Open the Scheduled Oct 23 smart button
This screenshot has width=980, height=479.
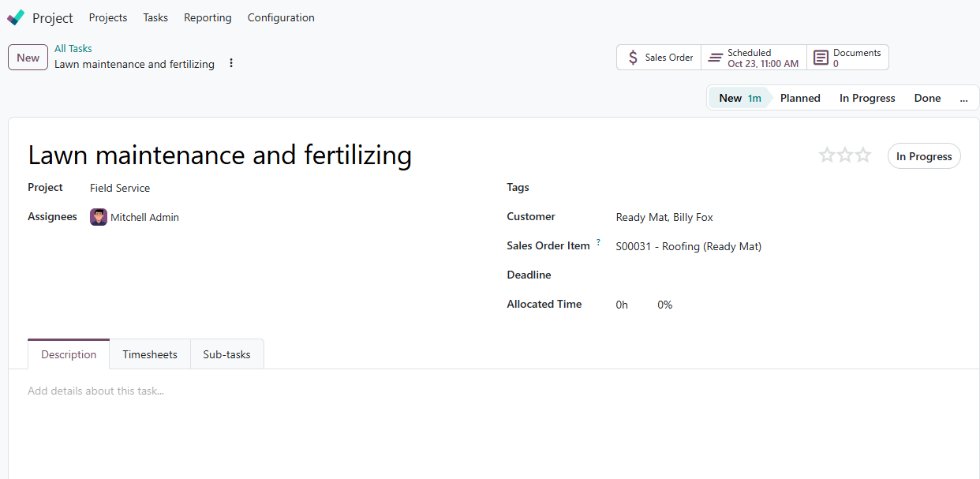pyautogui.click(x=754, y=58)
